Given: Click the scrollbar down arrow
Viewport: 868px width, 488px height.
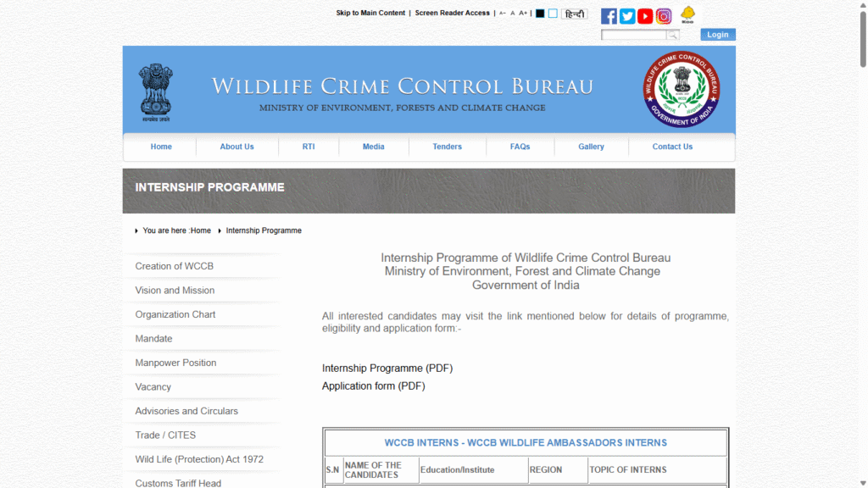Looking at the screenshot, I should point(863,483).
